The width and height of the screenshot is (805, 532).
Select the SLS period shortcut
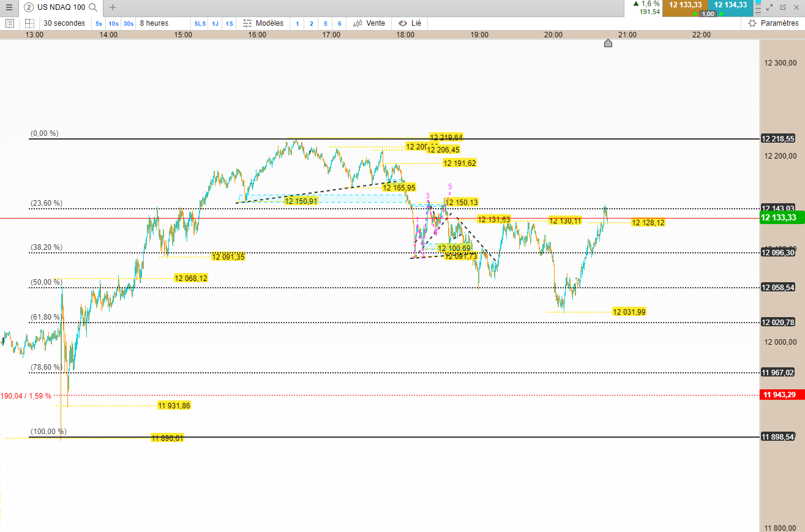pyautogui.click(x=200, y=23)
